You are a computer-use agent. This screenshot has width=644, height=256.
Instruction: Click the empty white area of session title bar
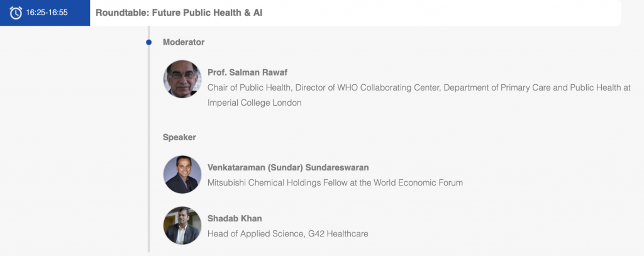point(441,13)
